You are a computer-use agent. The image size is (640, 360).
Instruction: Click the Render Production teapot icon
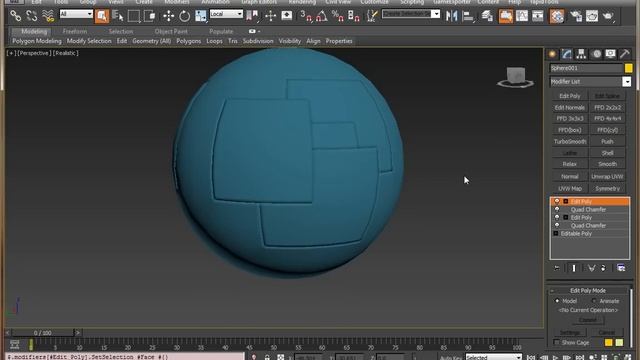tap(608, 16)
